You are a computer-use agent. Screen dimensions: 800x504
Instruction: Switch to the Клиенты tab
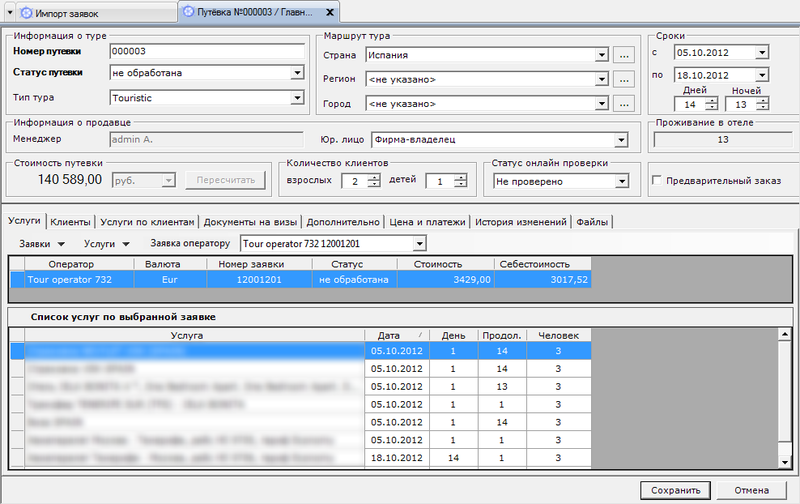70,222
